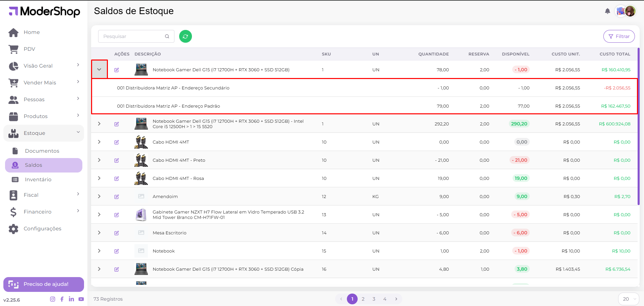The image size is (644, 306).
Task: Edit the Gabinete Gamer NZXT row
Action: 117,215
